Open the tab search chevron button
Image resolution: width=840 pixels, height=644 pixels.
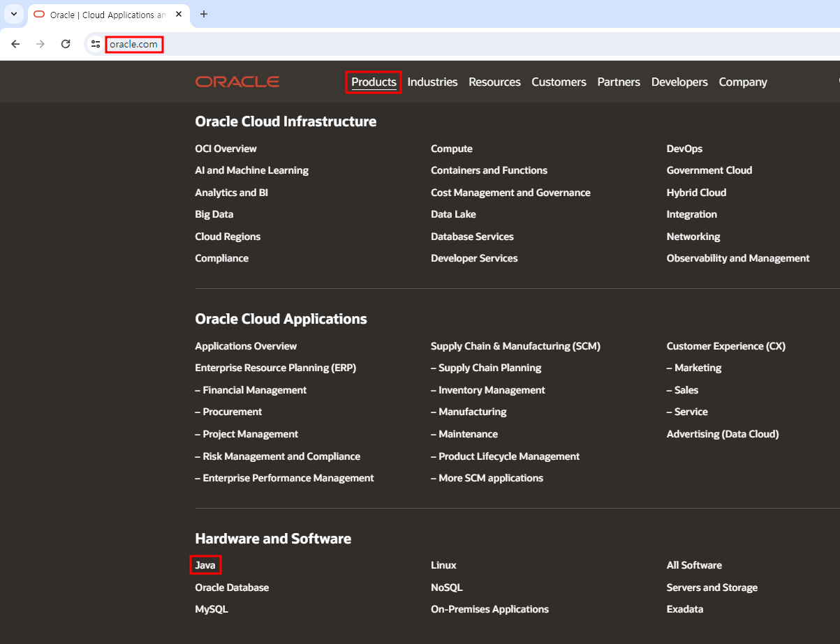13,14
